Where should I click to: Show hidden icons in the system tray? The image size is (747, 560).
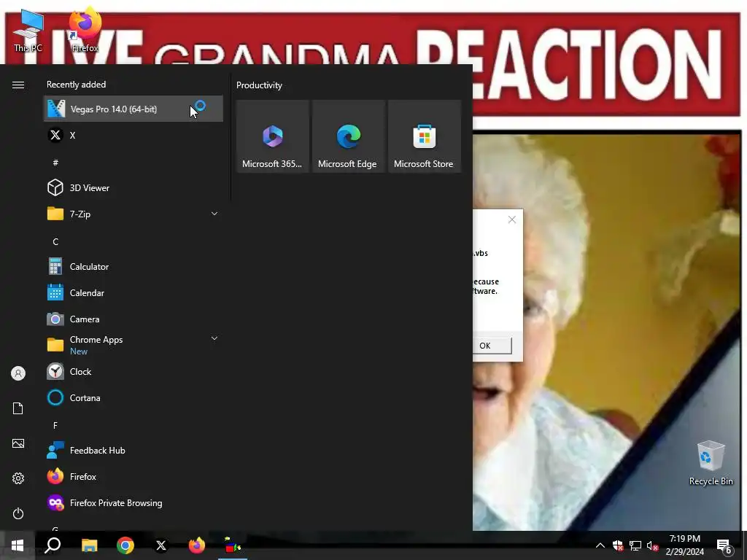click(x=600, y=545)
